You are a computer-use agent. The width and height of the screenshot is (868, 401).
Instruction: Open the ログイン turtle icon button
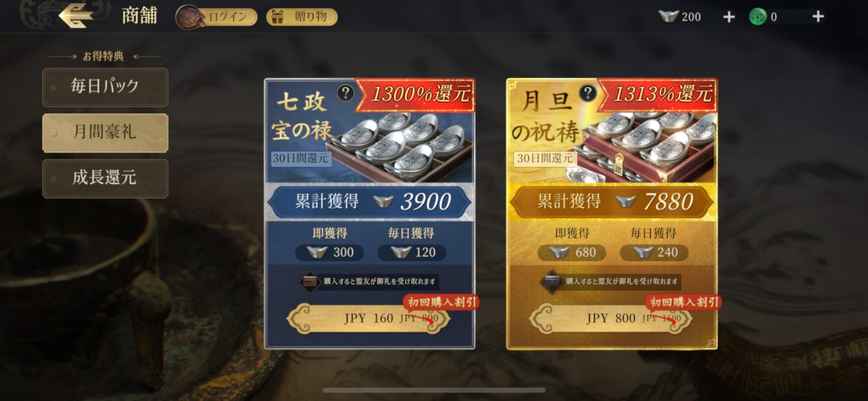click(216, 17)
